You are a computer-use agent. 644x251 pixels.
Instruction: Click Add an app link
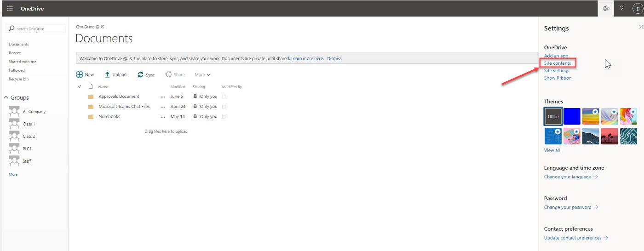(x=556, y=56)
